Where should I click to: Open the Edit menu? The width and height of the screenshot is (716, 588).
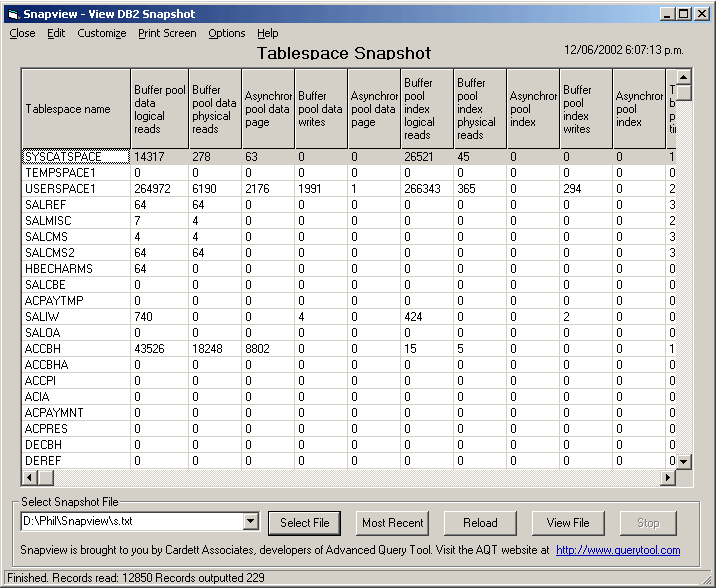56,33
